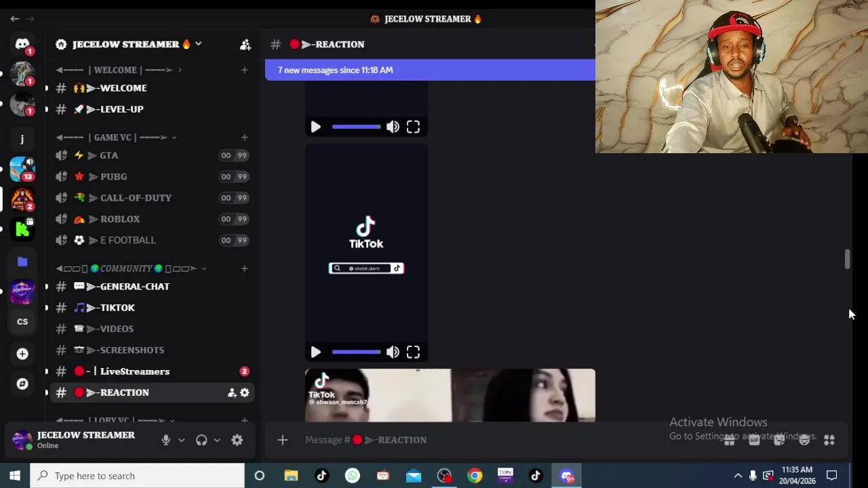Screen dimensions: 868x488
Task: Open the abwaan_muscab7 TikTok video thumbnail
Action: pyautogui.click(x=450, y=395)
